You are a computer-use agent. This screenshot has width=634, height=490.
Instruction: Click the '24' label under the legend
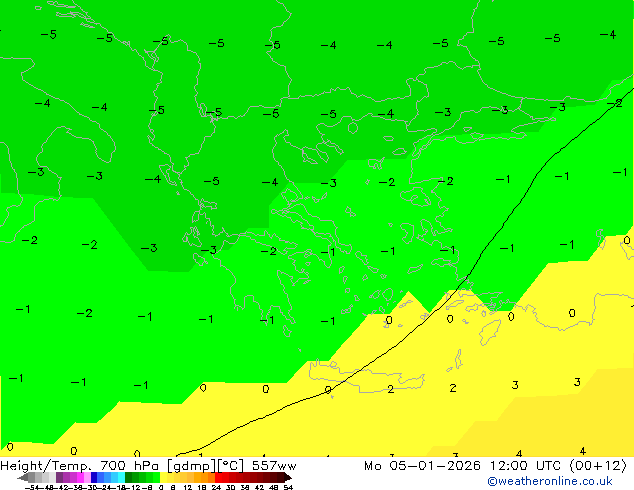216,487
